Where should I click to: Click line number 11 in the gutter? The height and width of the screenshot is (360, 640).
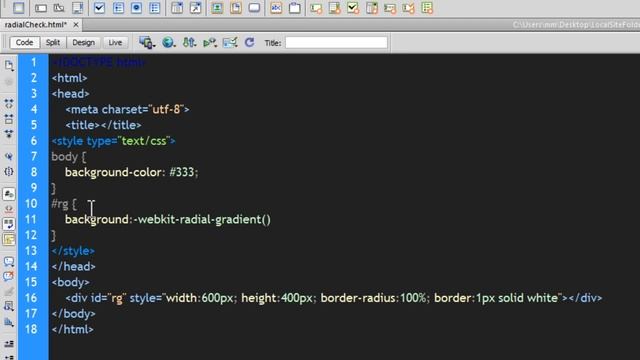pos(31,220)
